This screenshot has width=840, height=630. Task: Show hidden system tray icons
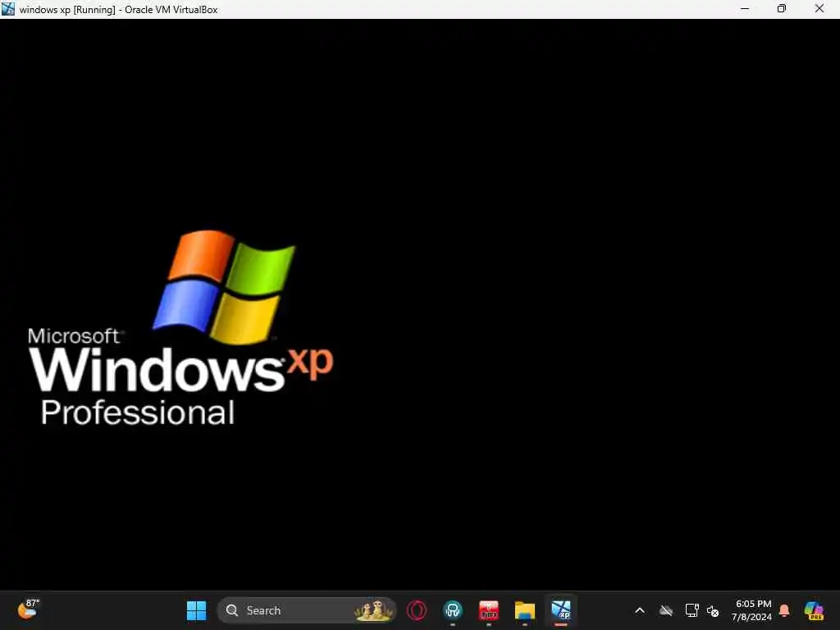(640, 610)
